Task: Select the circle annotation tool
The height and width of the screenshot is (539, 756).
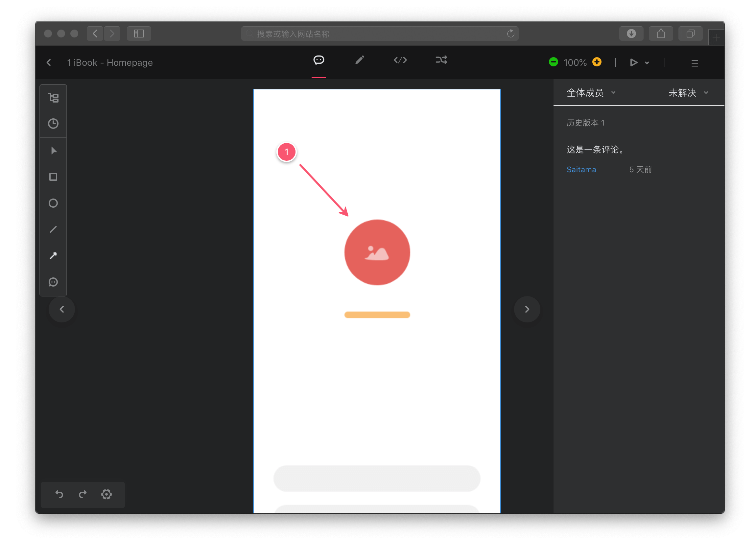Action: 53,203
